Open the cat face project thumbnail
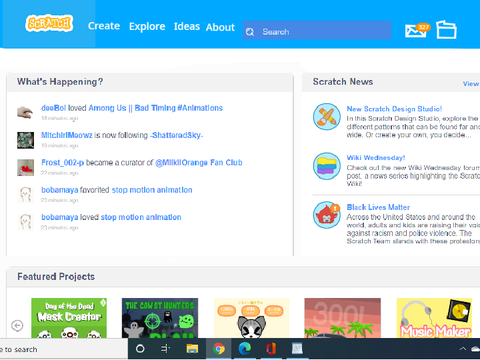The image size is (480, 360). pos(251,318)
